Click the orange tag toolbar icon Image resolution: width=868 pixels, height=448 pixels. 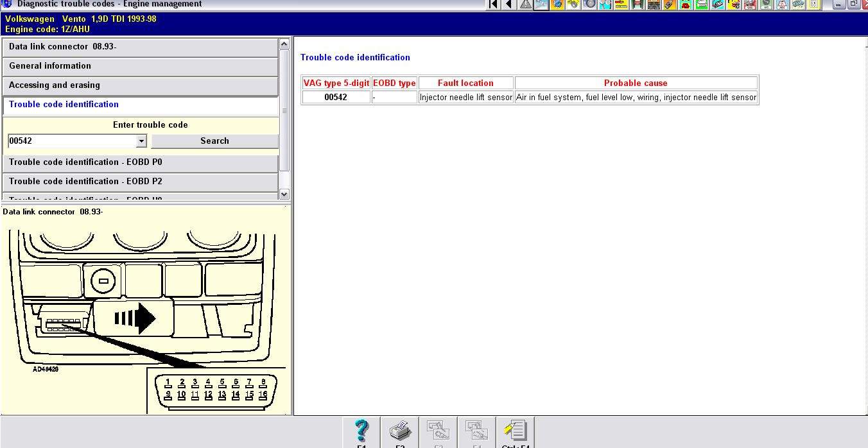click(x=670, y=4)
